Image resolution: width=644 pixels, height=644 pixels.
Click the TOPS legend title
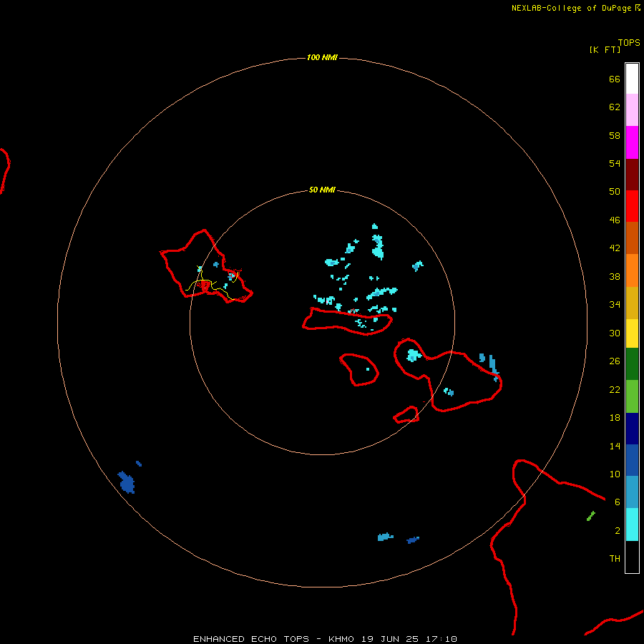point(629,42)
